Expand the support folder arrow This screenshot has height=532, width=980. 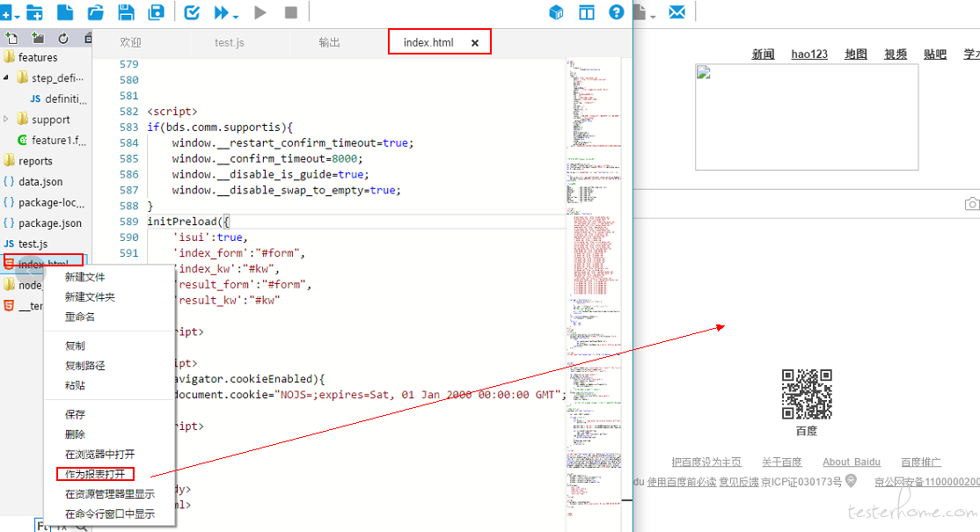(x=6, y=119)
